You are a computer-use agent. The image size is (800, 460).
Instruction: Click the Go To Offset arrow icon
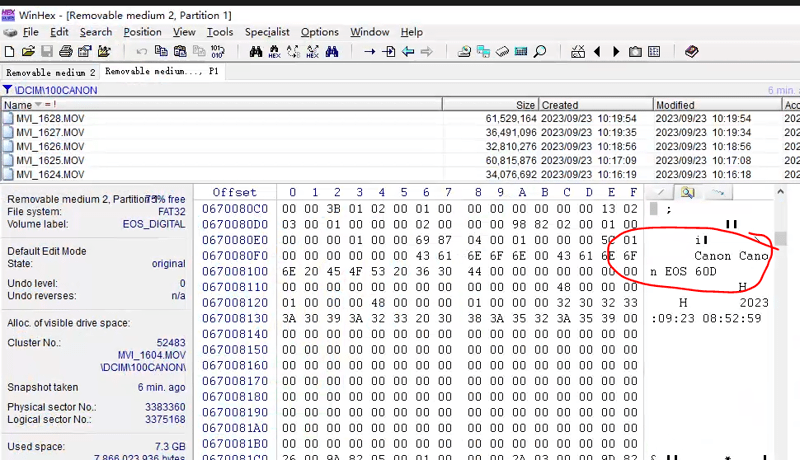369,51
